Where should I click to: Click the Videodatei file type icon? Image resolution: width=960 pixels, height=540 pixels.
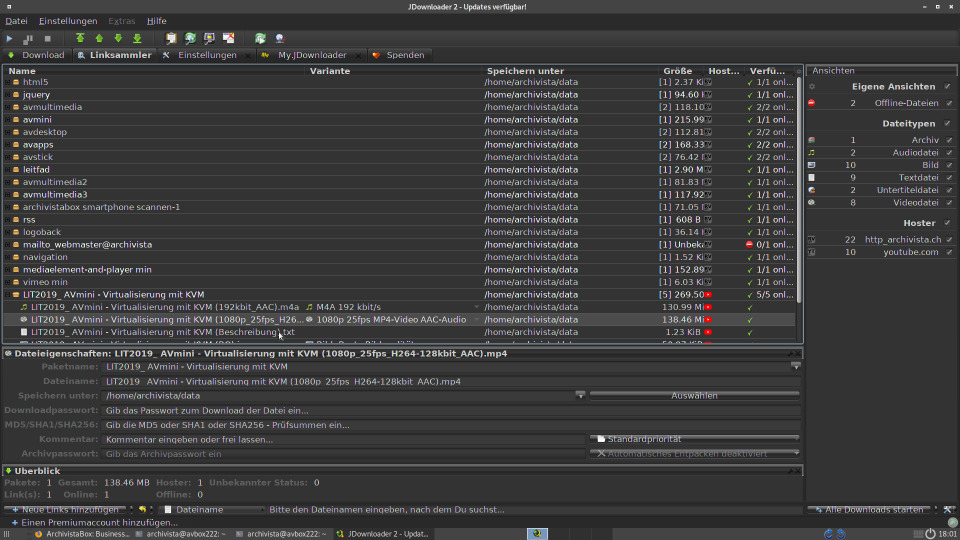click(811, 203)
